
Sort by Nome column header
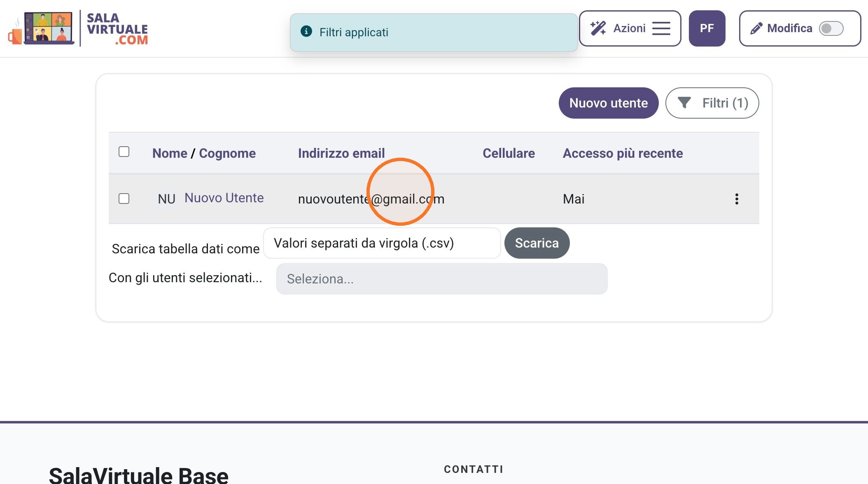(x=170, y=153)
